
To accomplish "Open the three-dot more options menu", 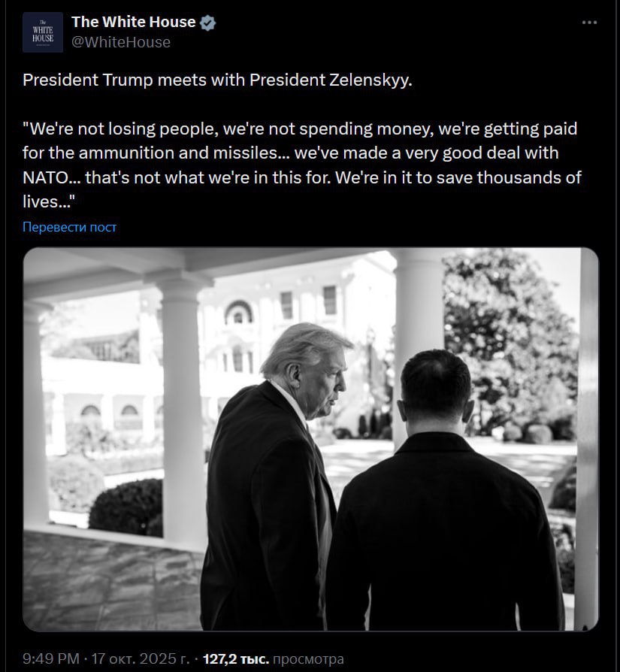I will 589,23.
